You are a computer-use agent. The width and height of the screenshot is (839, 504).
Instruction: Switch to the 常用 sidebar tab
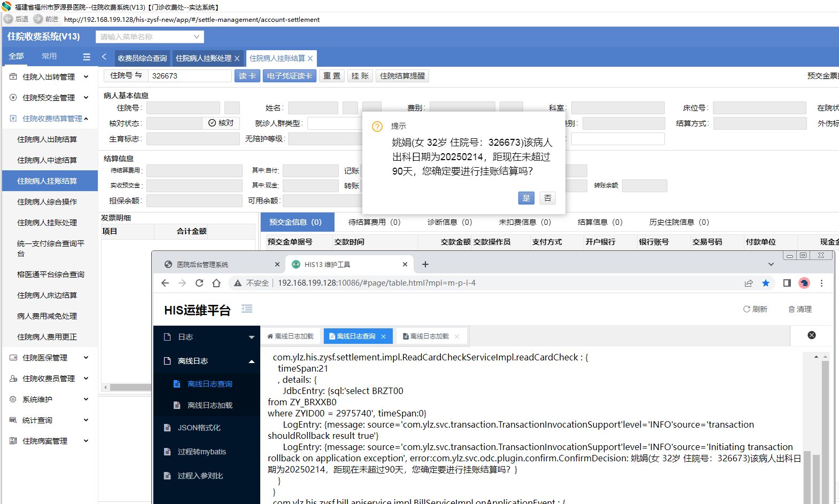(49, 56)
